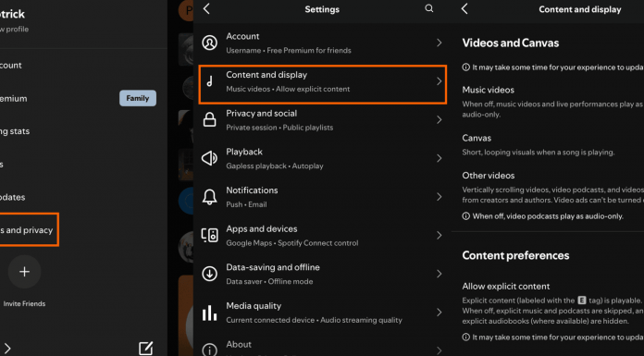Click the info icon below Allow explicit content description
This screenshot has height=356, width=644.
coord(465,338)
